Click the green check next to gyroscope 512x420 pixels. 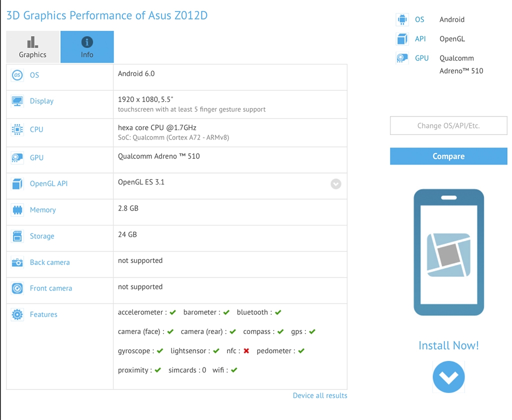click(159, 351)
